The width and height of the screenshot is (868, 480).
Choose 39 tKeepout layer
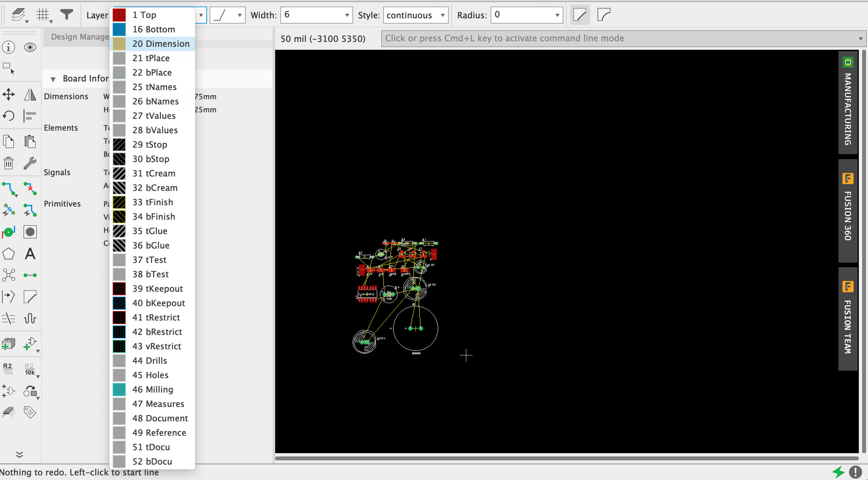(153, 289)
